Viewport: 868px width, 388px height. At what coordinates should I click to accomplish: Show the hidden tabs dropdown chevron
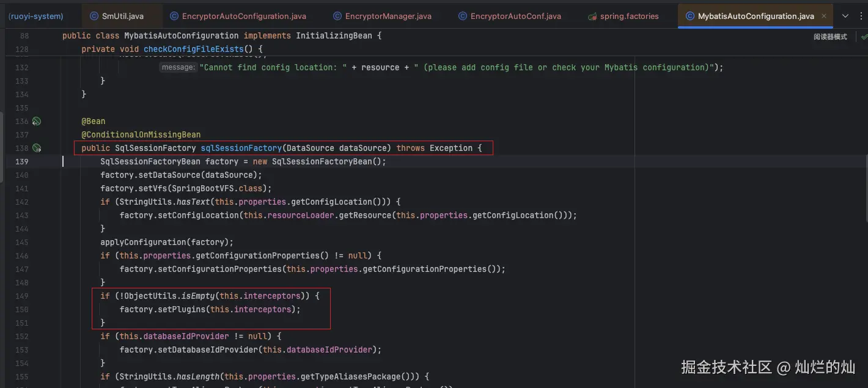[x=845, y=16]
